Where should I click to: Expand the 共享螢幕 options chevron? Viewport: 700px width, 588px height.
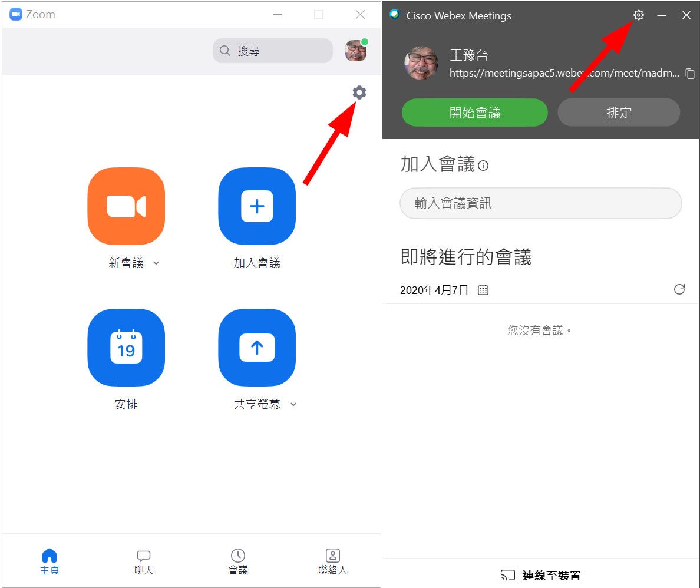pos(293,405)
